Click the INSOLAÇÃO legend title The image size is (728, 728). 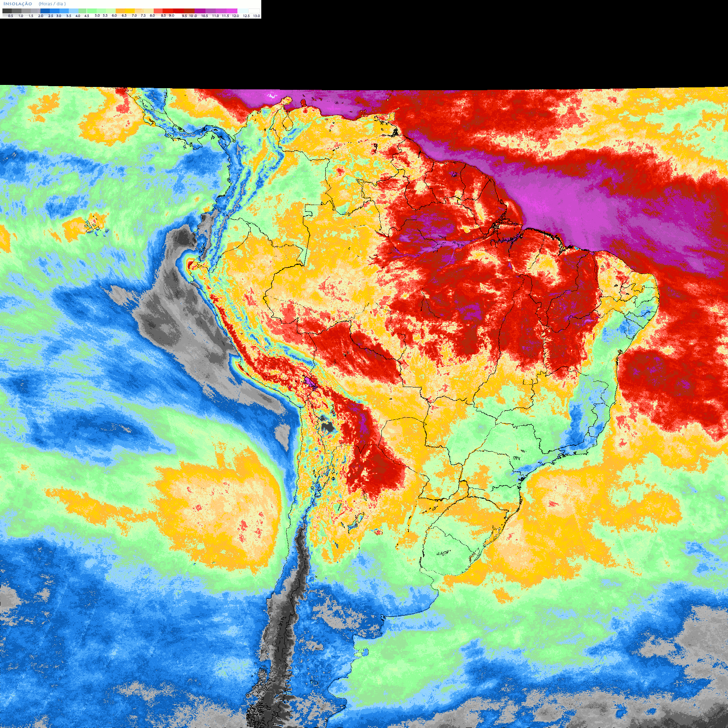click(18, 4)
